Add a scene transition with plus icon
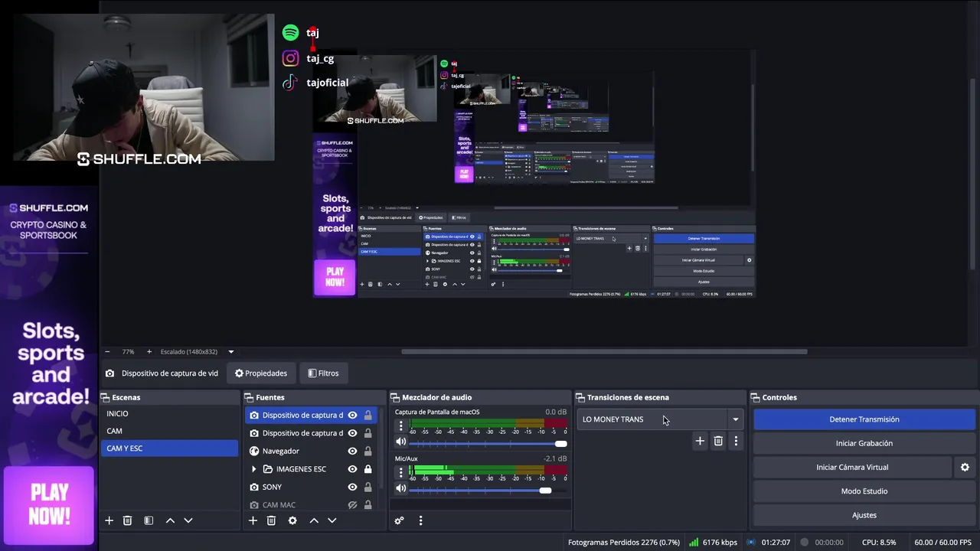 pos(700,441)
